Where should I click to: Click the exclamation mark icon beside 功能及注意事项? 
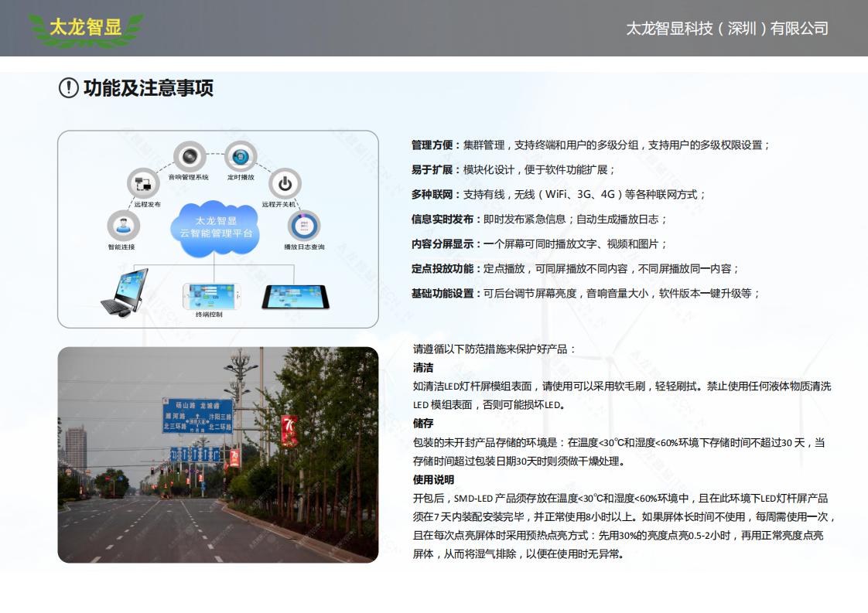(69, 88)
